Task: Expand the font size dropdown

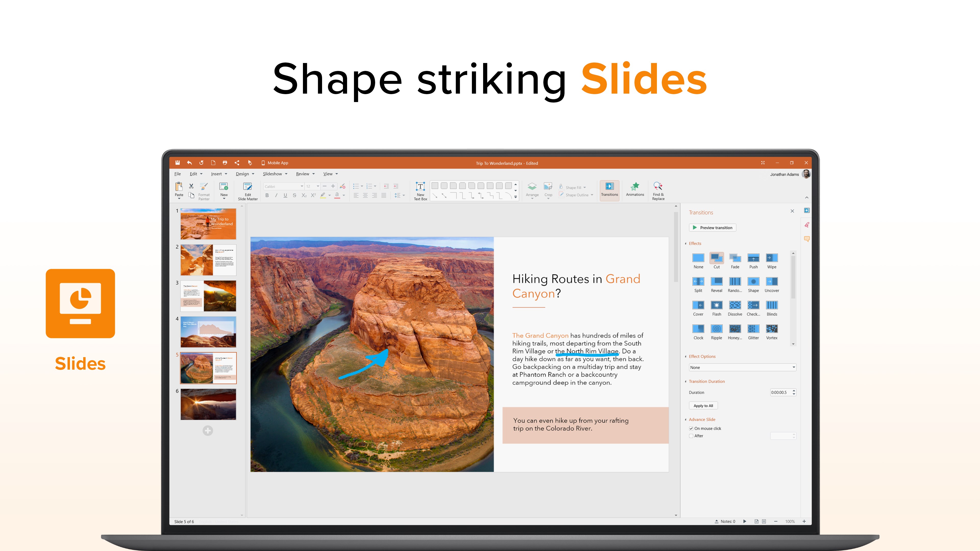Action: [318, 186]
